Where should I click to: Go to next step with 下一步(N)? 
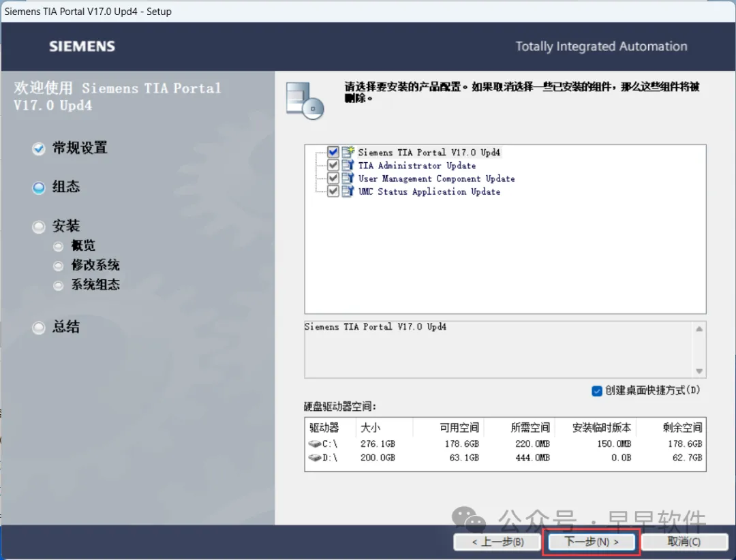coord(591,542)
